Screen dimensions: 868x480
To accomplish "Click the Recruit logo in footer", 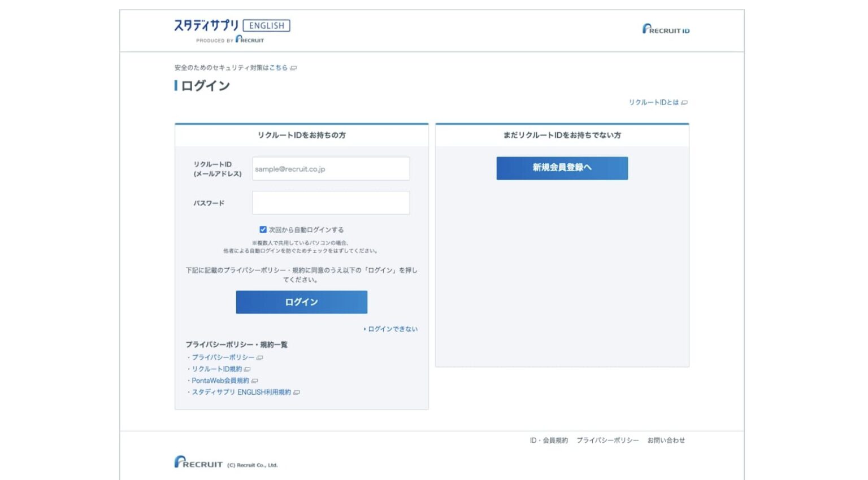I will 198,462.
